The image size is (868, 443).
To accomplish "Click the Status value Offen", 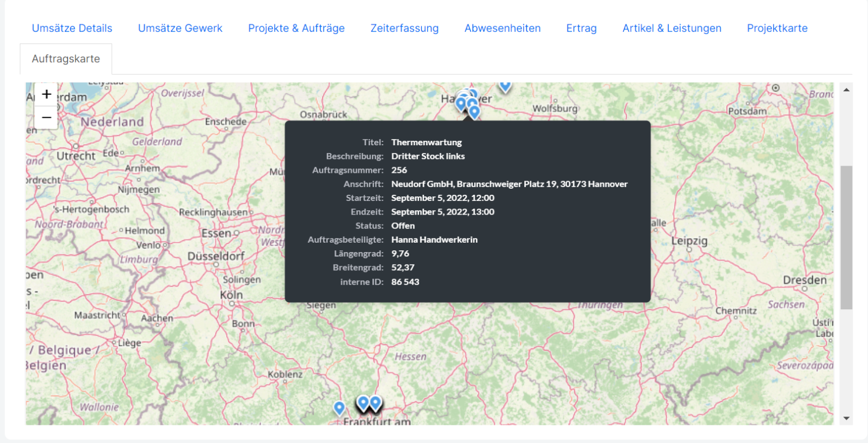I will [403, 226].
